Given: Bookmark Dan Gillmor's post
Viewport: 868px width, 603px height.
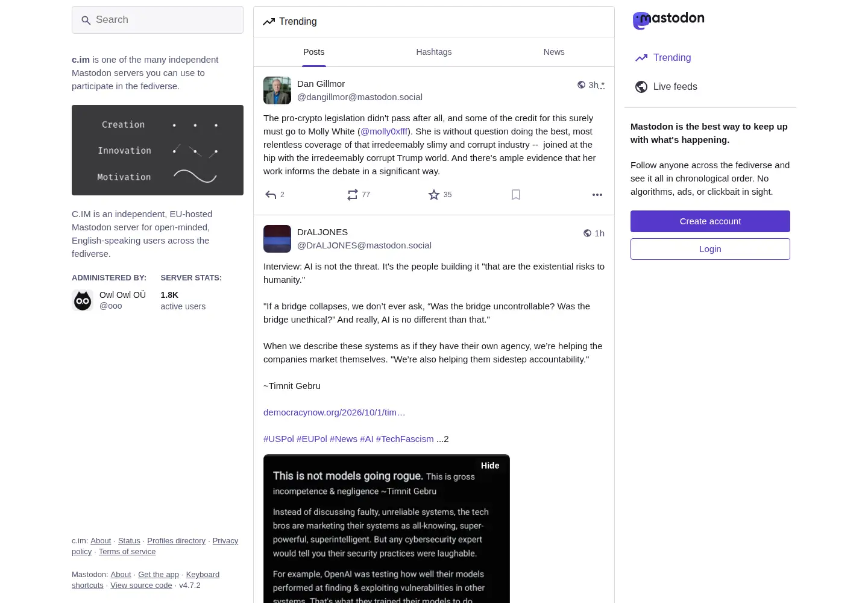Looking at the screenshot, I should click(516, 195).
